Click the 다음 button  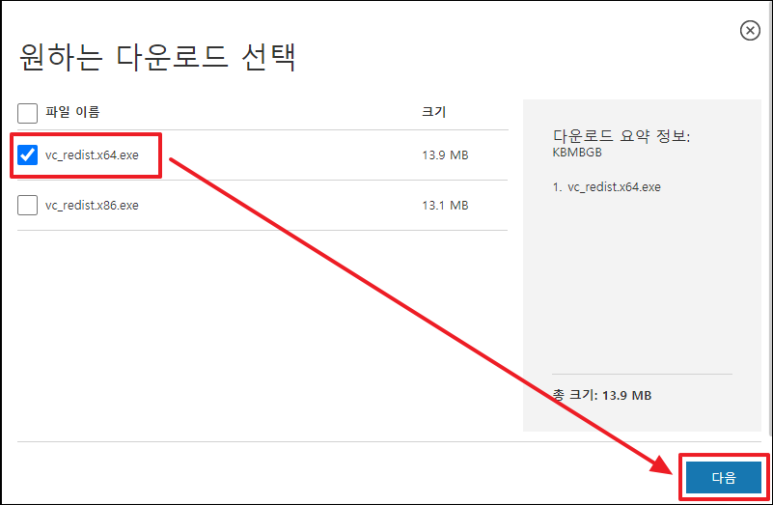coord(723,477)
